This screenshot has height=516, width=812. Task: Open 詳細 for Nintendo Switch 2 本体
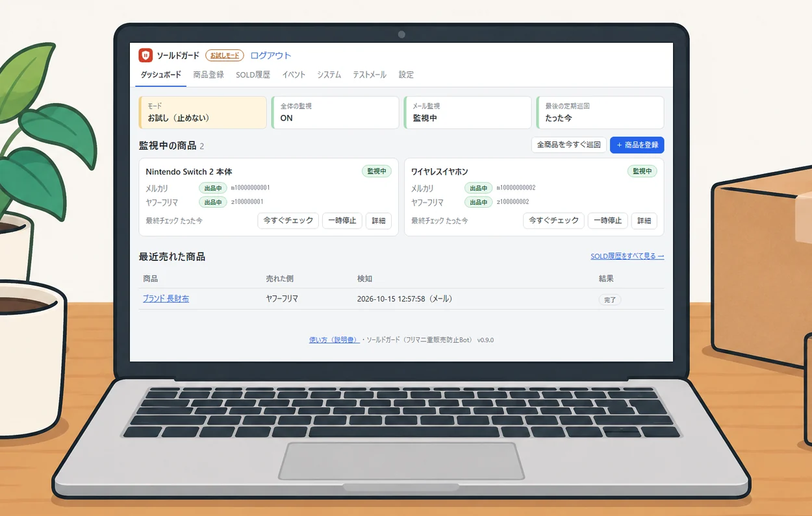point(379,221)
